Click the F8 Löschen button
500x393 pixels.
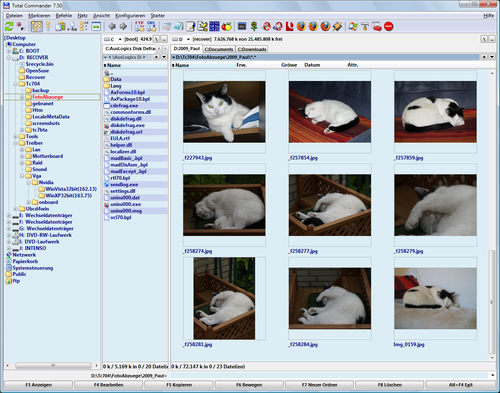[x=390, y=385]
